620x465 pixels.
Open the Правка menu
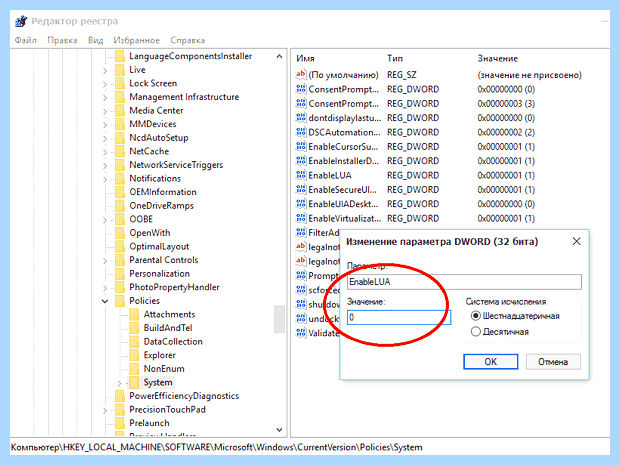click(x=62, y=40)
